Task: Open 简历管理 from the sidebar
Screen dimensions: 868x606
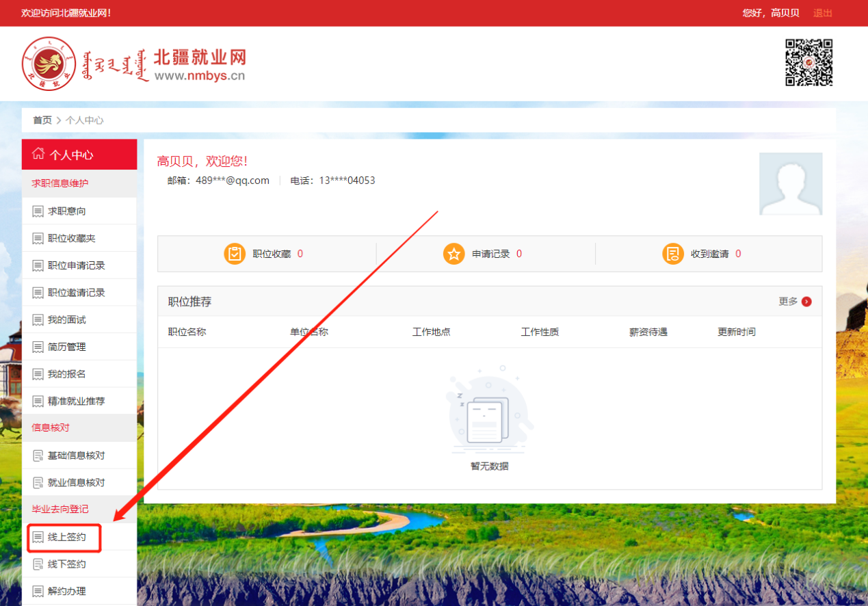Action: (67, 347)
